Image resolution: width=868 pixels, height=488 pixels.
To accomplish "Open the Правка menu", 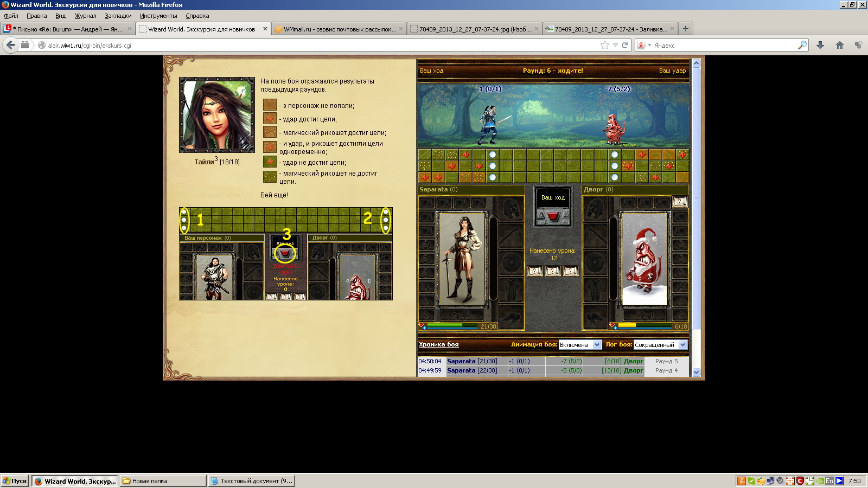I will point(36,16).
